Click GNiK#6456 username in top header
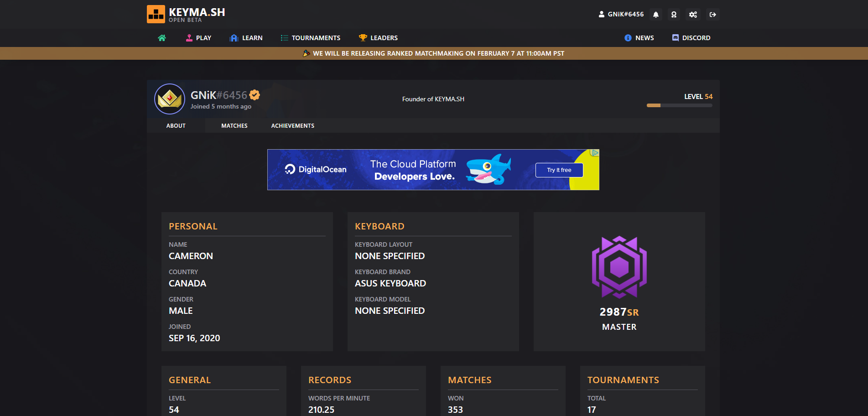This screenshot has height=416, width=868. [x=626, y=14]
